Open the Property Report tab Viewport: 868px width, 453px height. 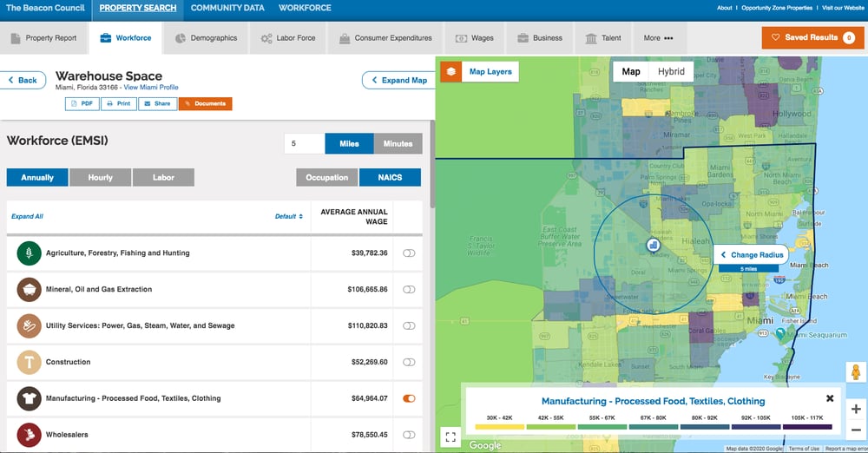click(x=43, y=37)
